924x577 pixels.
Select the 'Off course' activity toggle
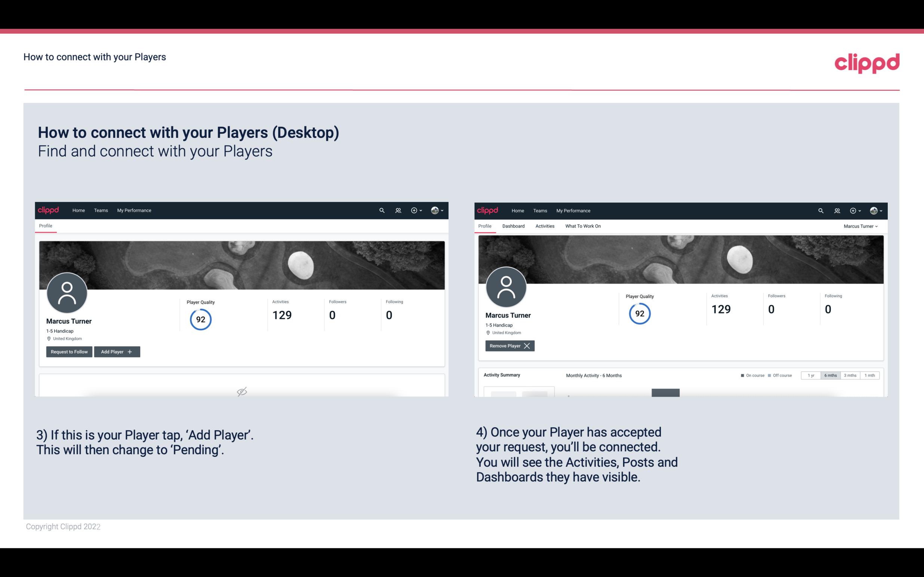point(780,375)
